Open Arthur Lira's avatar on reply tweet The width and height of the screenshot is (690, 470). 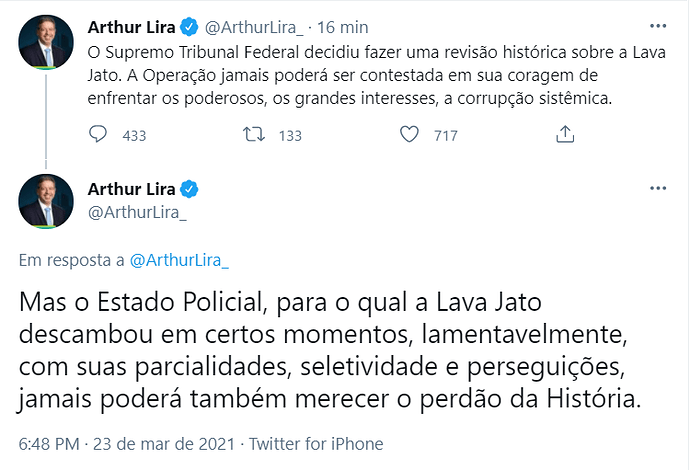click(x=46, y=202)
